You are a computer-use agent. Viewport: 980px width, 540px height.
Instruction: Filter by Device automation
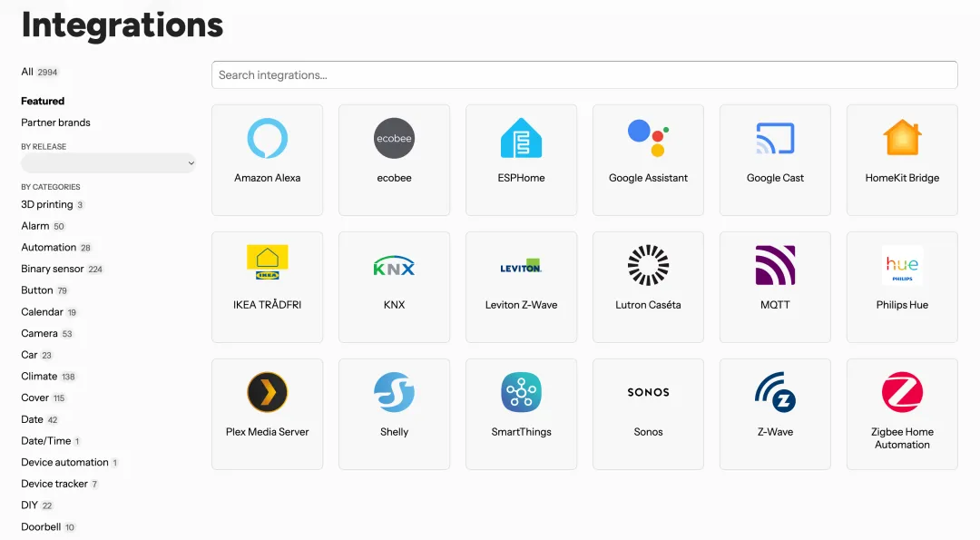69,463
